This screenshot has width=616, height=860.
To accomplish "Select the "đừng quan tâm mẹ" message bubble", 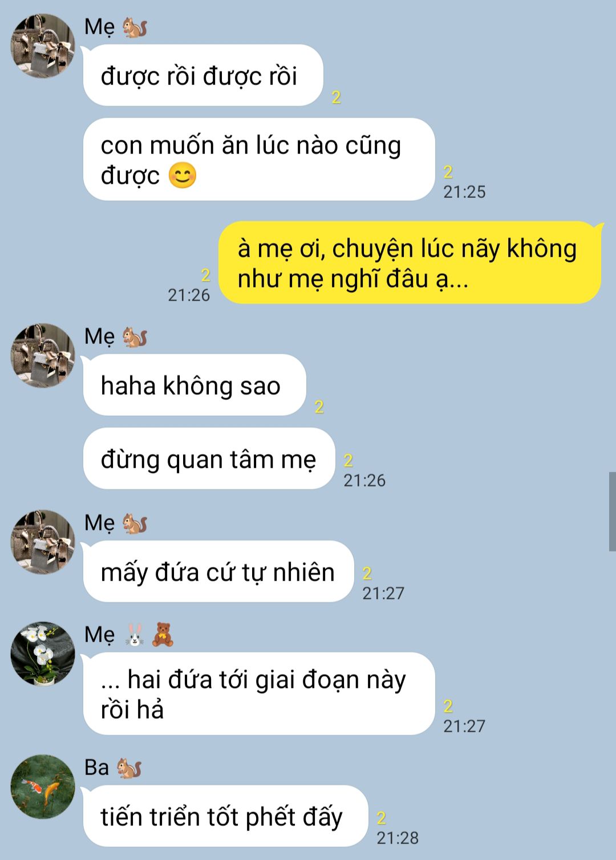I will tap(209, 459).
